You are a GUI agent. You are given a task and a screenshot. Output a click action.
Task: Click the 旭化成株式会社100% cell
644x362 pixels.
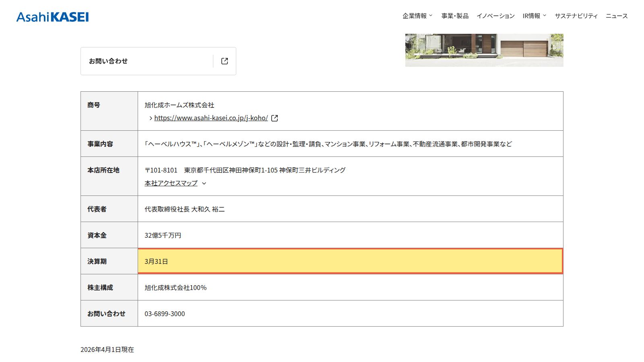(x=351, y=287)
